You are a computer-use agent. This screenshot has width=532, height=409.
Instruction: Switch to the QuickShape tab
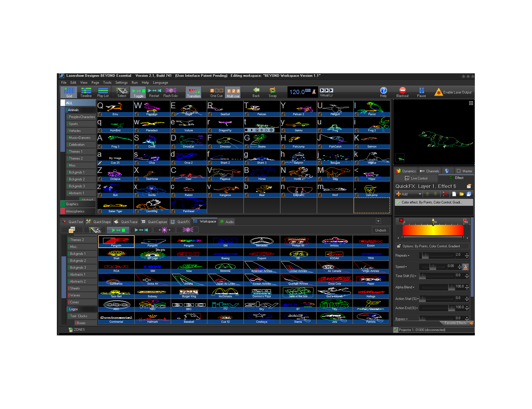[98, 222]
